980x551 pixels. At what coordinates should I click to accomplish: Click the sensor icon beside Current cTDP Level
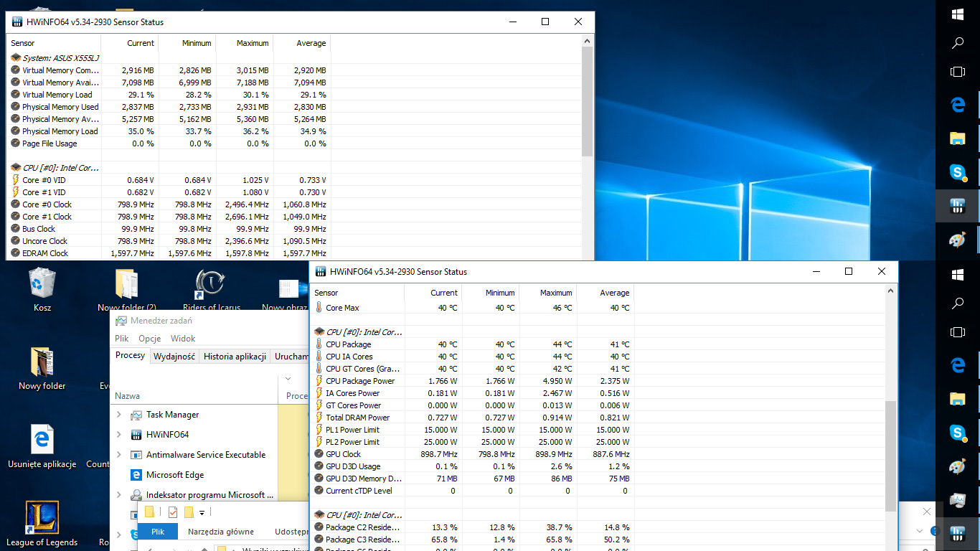[319, 491]
